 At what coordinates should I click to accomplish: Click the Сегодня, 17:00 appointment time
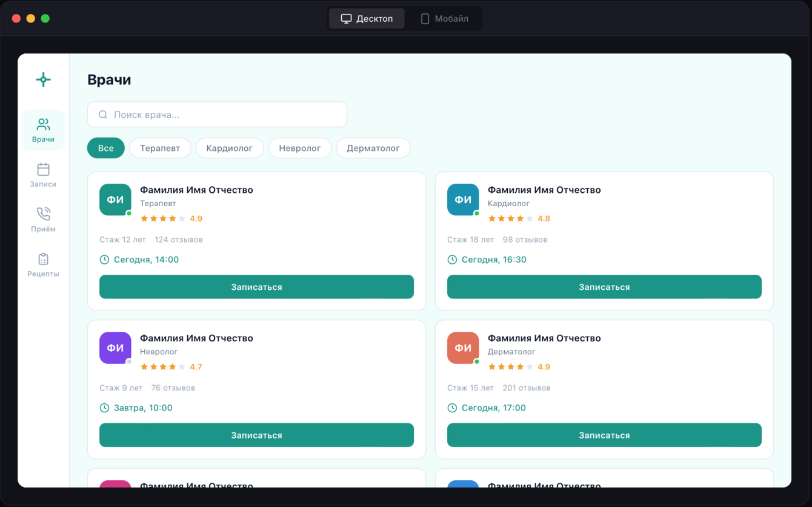point(494,408)
